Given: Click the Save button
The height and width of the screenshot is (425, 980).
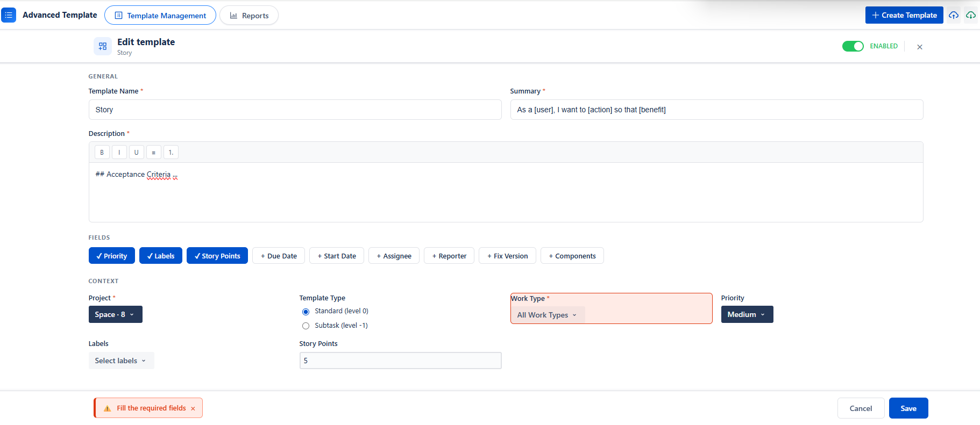Looking at the screenshot, I should pyautogui.click(x=908, y=408).
